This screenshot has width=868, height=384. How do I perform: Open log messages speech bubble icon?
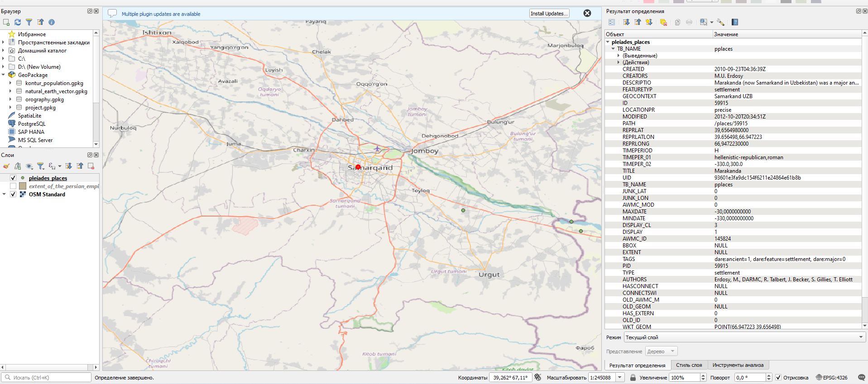[x=861, y=377]
